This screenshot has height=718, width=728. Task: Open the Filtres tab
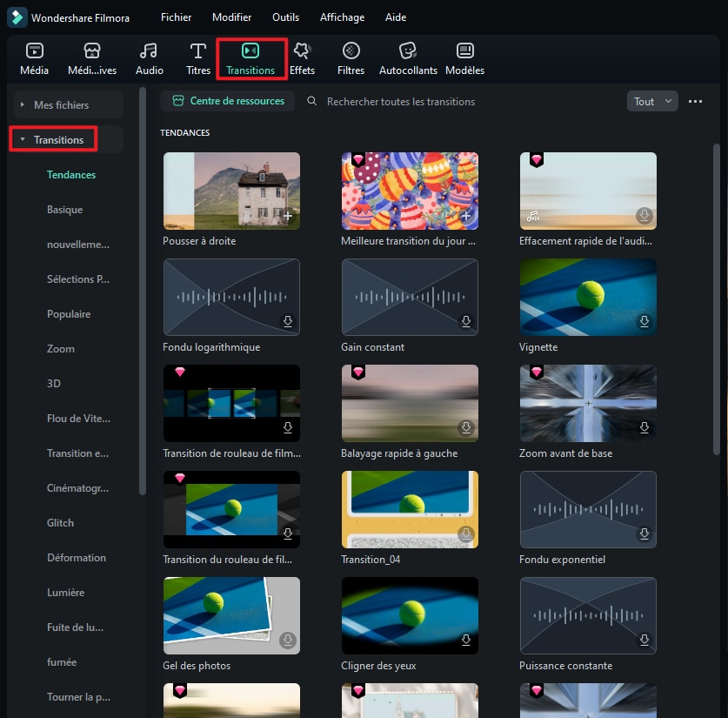coord(351,59)
